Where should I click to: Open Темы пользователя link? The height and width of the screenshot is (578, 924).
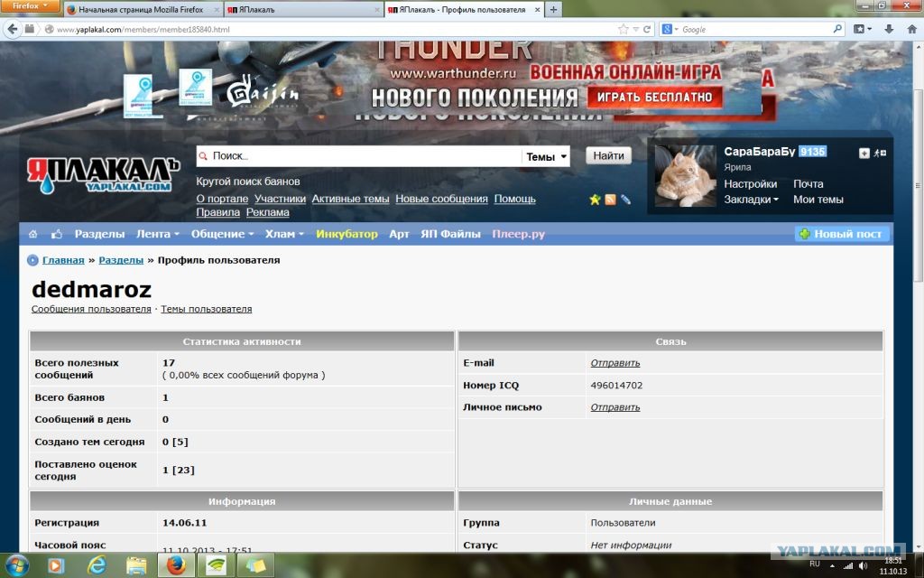(x=207, y=309)
